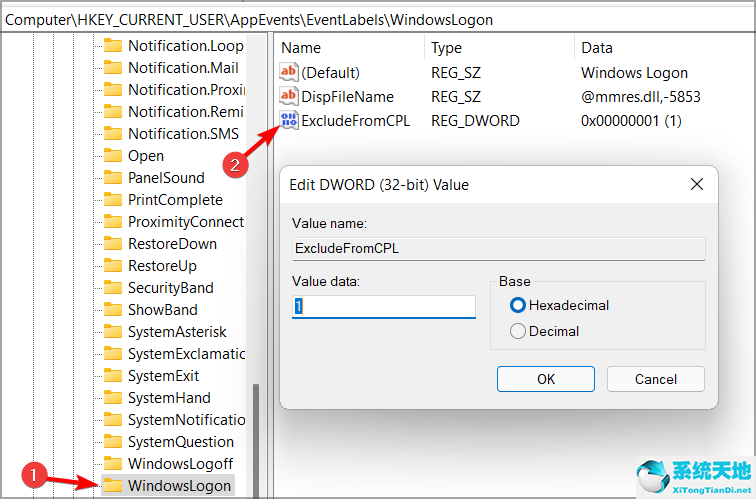Sort values by the Type column header
Image resolution: width=756 pixels, height=499 pixels.
coord(446,48)
